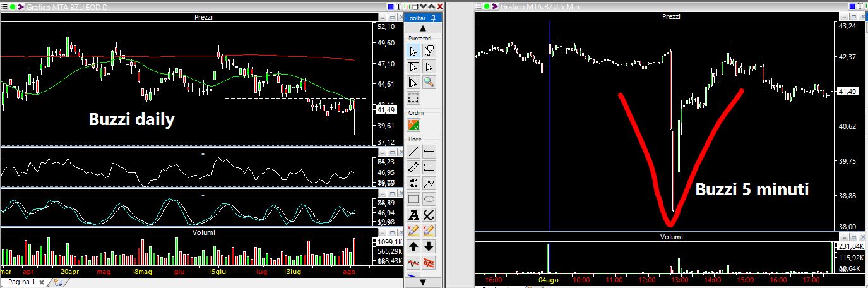Draw with the rectangle shape tool
This screenshot has height=288, width=868.
pos(413,199)
